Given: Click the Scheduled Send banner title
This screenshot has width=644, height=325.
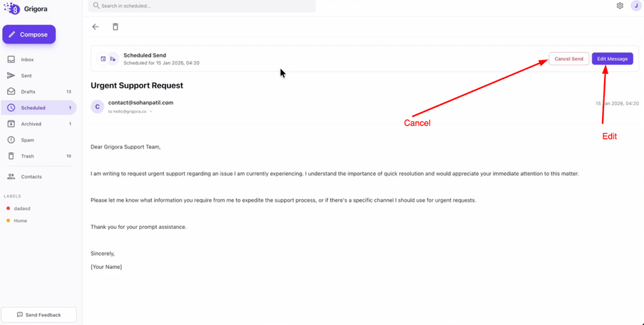Looking at the screenshot, I should [x=145, y=55].
